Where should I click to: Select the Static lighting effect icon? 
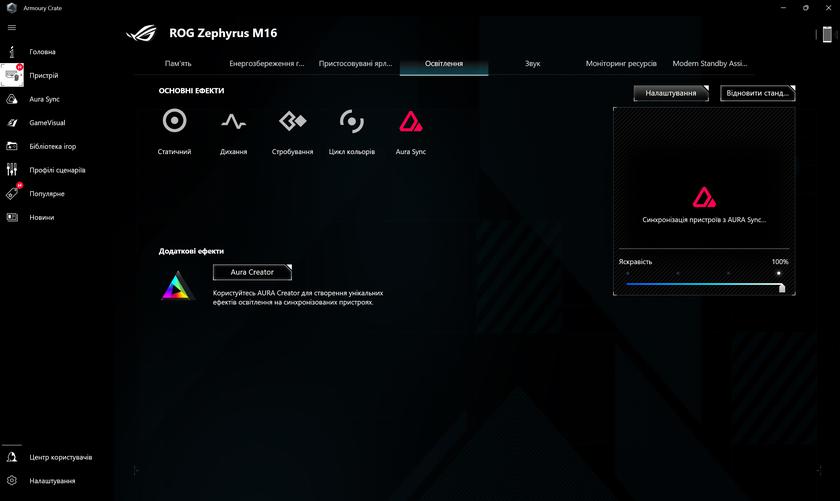coord(174,122)
